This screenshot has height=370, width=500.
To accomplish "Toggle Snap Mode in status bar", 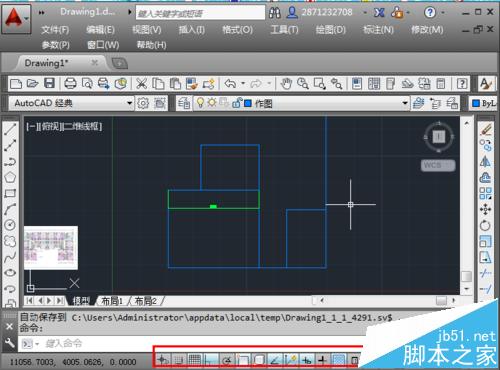I will point(179,360).
